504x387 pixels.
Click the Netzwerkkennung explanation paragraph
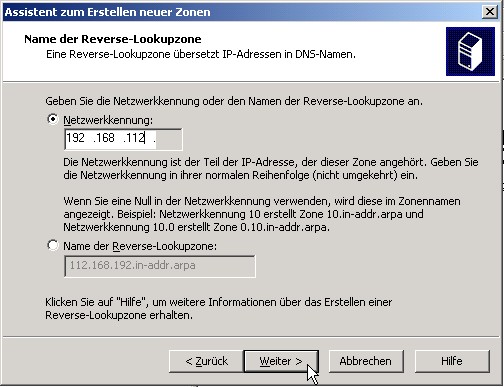(x=271, y=168)
